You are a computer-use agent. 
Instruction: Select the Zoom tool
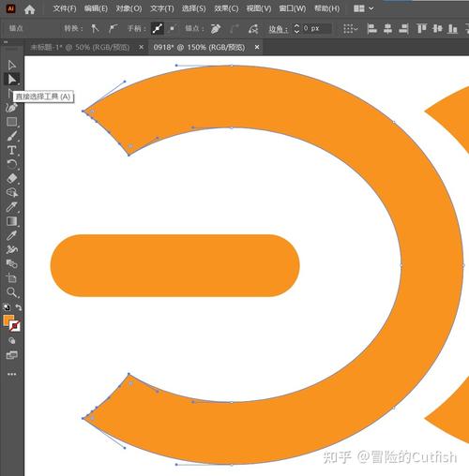tap(11, 292)
